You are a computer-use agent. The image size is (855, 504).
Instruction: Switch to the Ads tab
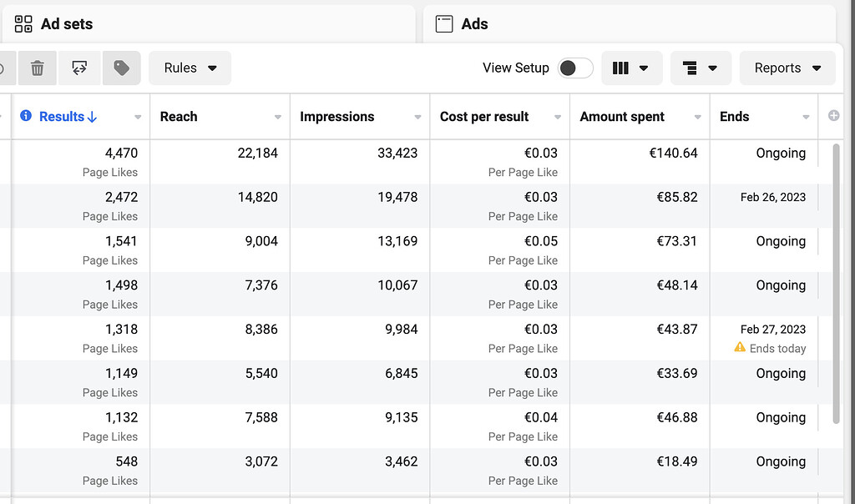[630, 24]
